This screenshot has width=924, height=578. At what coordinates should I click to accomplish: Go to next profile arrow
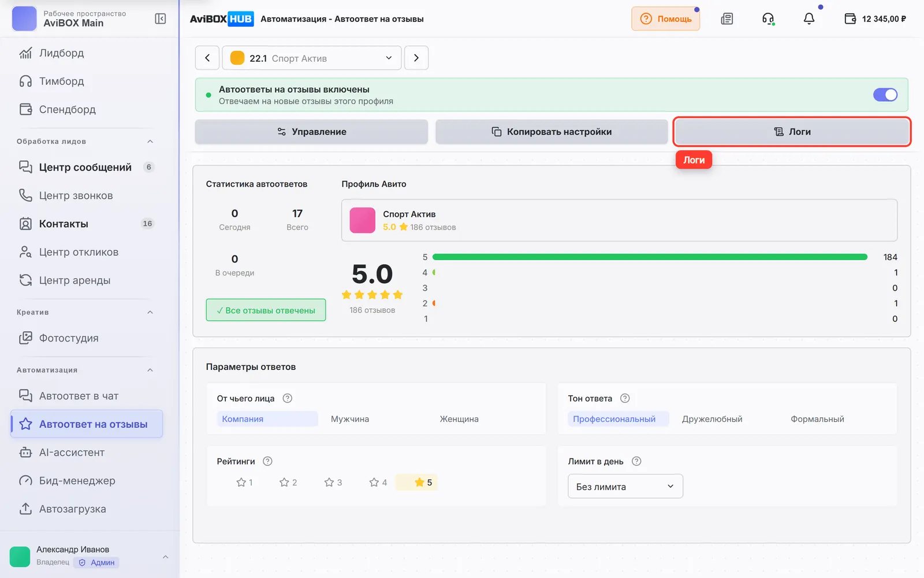pyautogui.click(x=416, y=58)
